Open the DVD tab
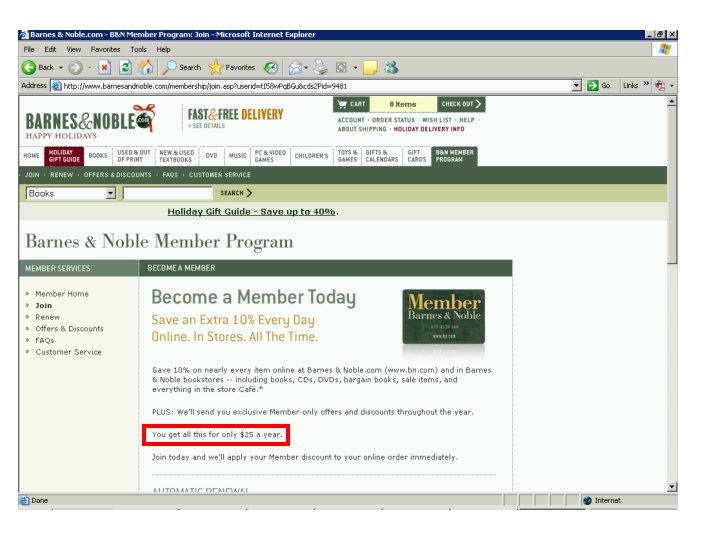The height and width of the screenshot is (540, 720). (211, 156)
